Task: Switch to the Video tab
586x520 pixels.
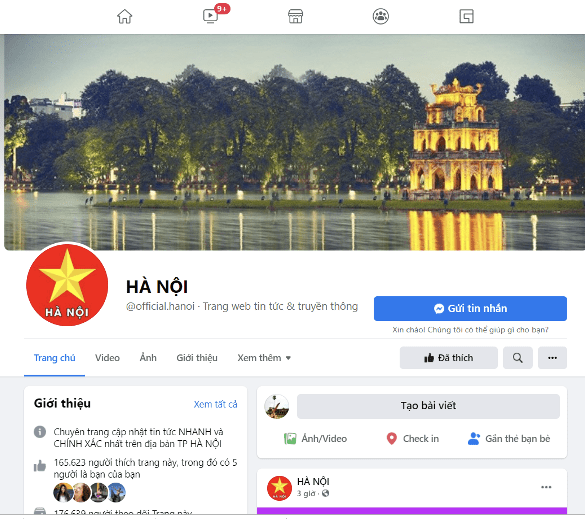Action: coord(107,358)
